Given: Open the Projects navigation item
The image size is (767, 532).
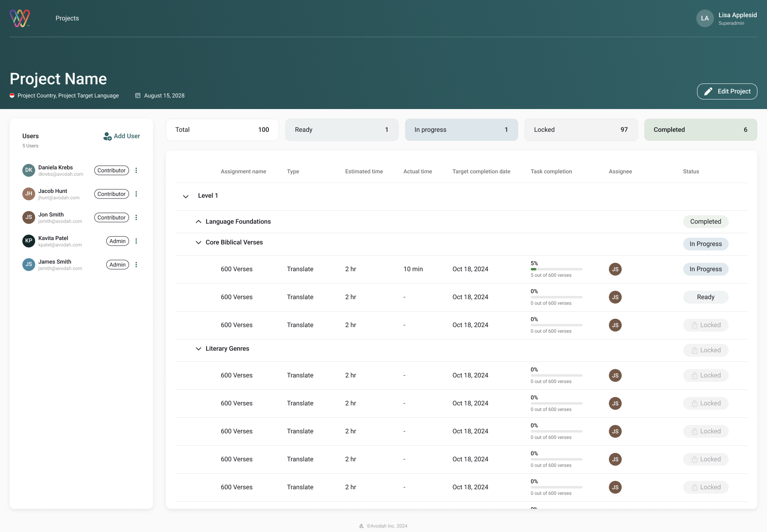Looking at the screenshot, I should tap(67, 18).
